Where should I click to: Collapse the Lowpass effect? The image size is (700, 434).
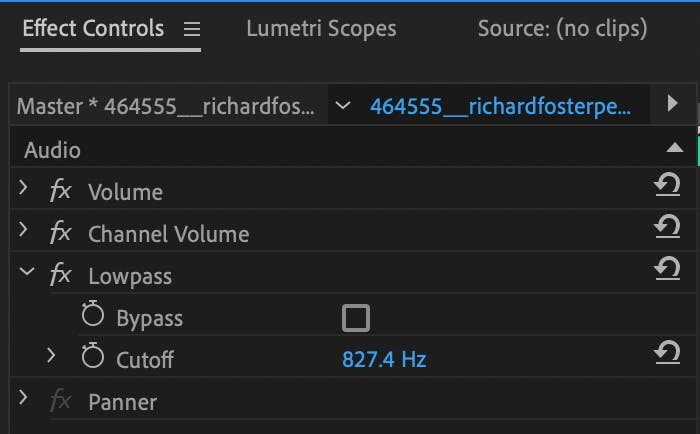click(x=26, y=273)
